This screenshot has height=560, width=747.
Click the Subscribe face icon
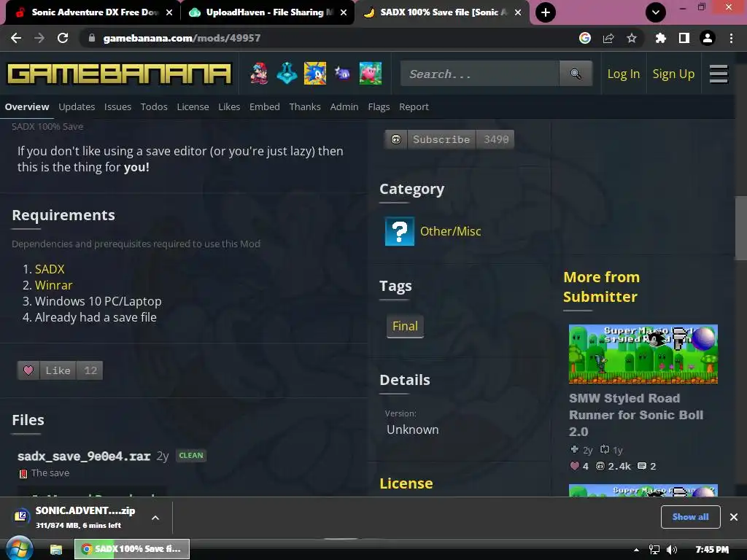(396, 139)
